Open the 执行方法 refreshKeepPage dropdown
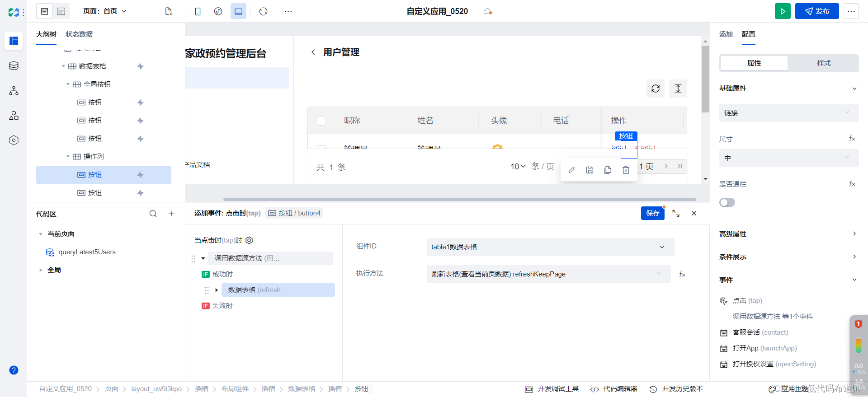 [x=548, y=274]
